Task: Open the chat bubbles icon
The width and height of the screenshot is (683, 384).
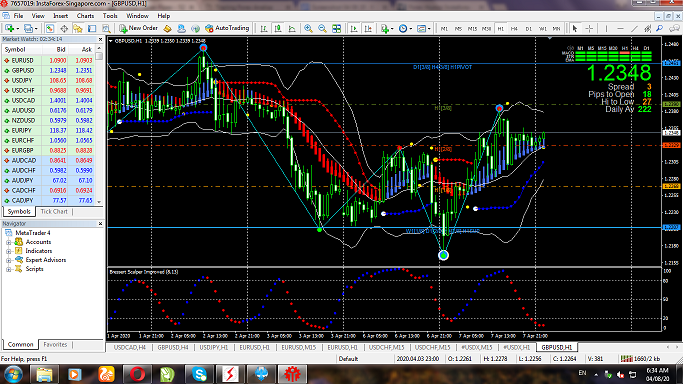Action: (674, 29)
